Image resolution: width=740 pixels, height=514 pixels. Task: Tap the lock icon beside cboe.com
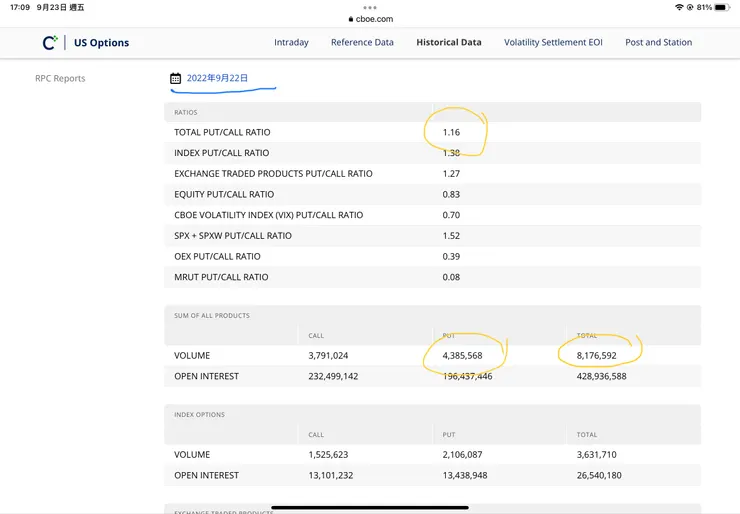[x=351, y=19]
